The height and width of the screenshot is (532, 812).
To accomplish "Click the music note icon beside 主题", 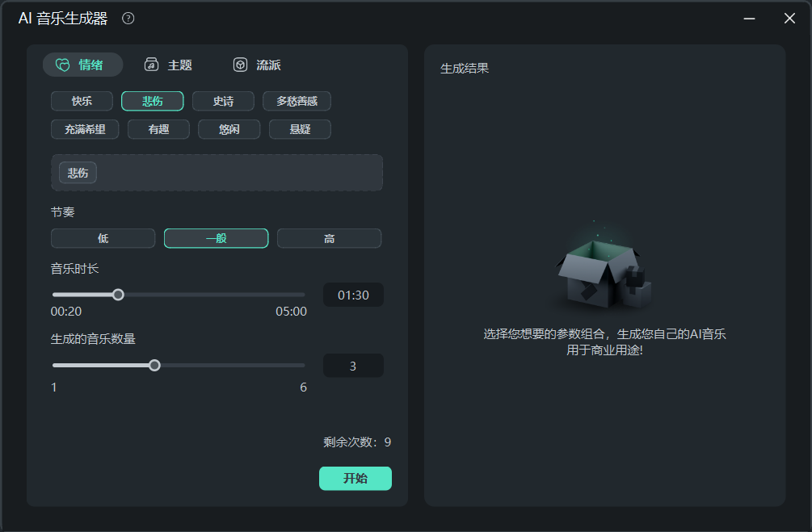I will point(150,65).
